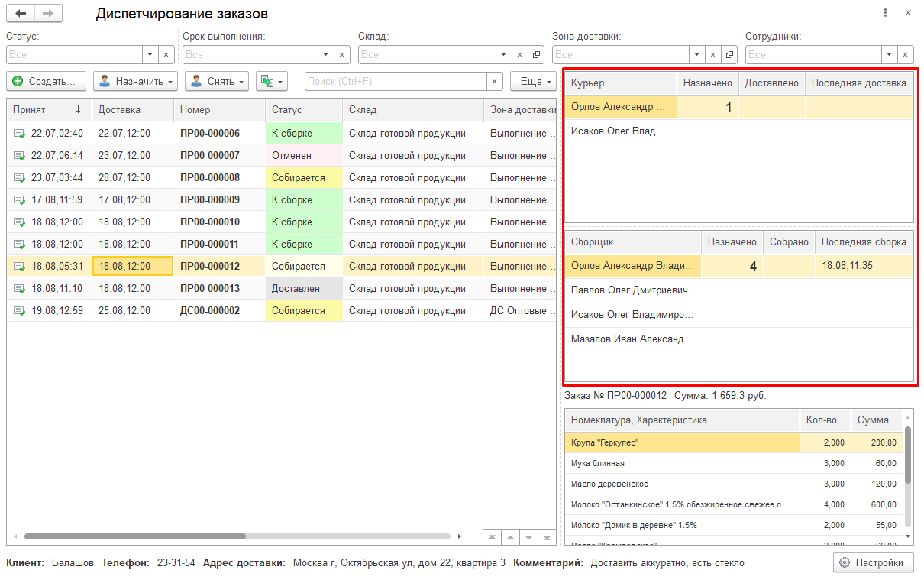The width and height of the screenshot is (924, 580).
Task: Click the Доставлен status cell
Action: [x=304, y=289]
